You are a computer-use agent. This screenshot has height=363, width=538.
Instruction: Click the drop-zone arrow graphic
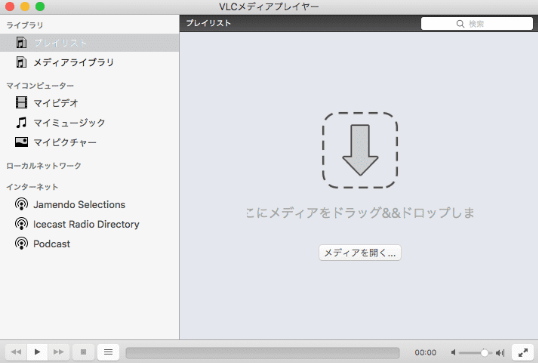pyautogui.click(x=360, y=150)
